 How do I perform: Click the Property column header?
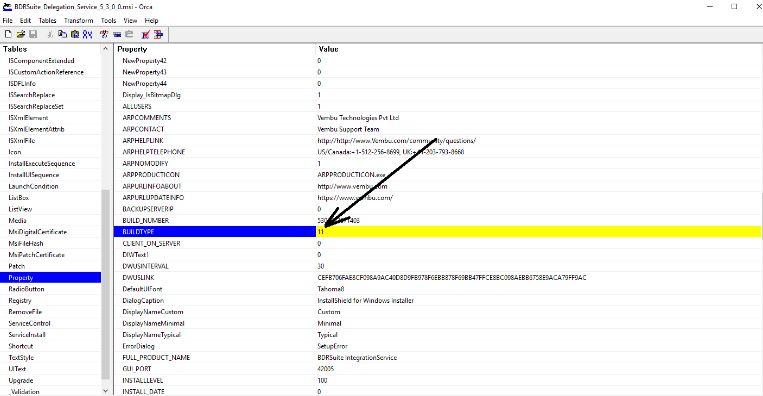215,49
